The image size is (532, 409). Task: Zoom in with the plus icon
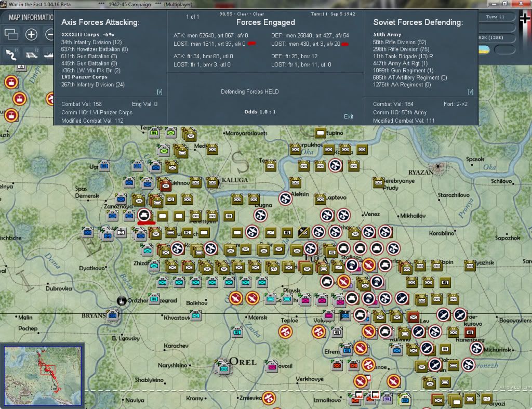coord(31,34)
